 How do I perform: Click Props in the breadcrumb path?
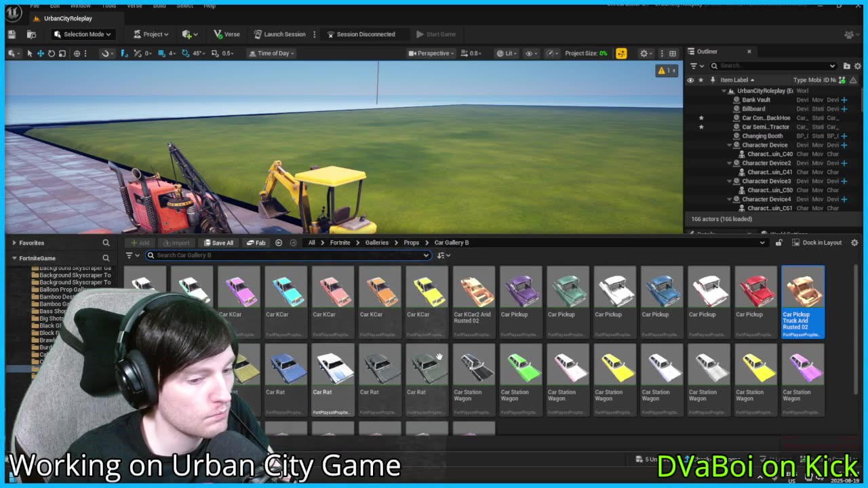click(412, 243)
